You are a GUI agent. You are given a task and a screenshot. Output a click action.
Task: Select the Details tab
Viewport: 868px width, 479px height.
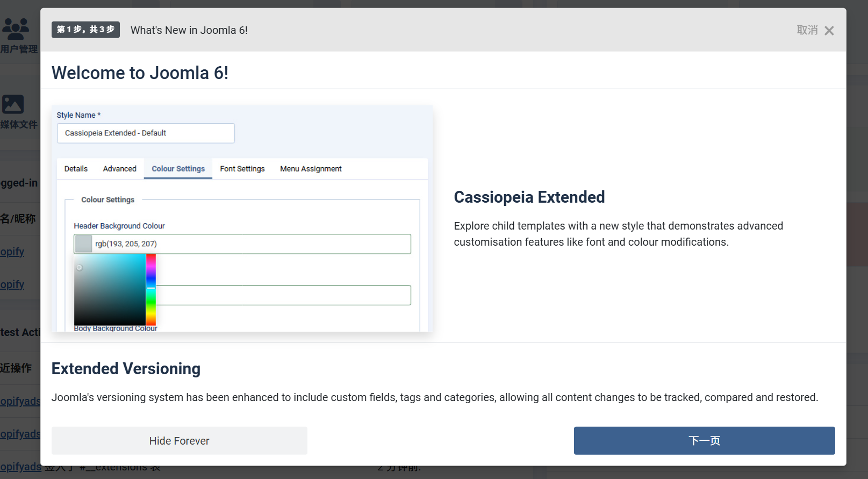(x=76, y=169)
